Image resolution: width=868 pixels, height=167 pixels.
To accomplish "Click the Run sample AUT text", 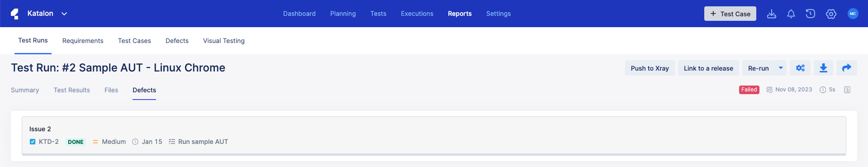I will click(203, 142).
